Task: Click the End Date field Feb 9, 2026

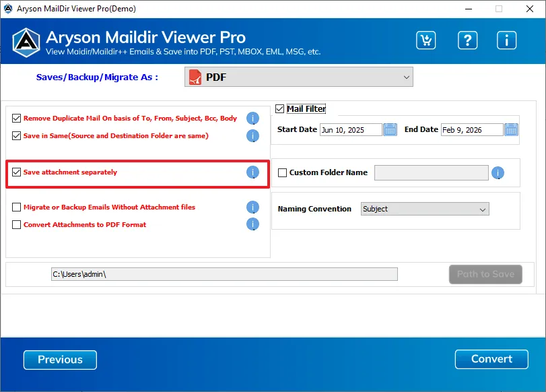Action: click(472, 130)
